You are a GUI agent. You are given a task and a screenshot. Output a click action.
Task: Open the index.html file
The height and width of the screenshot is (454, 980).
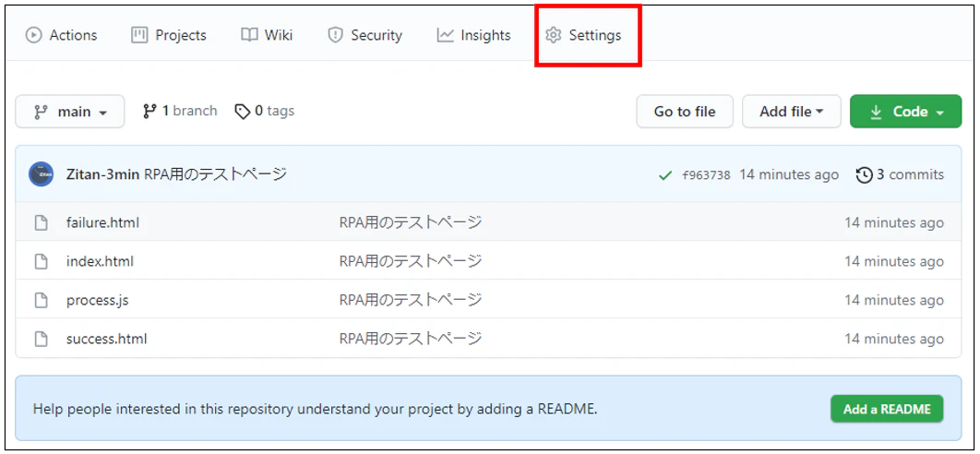click(100, 261)
